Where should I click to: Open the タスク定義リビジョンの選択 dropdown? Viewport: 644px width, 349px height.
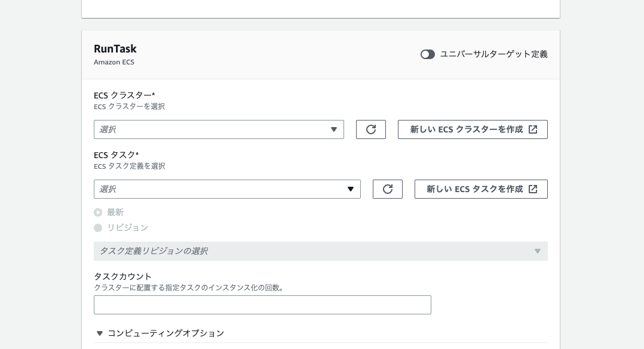(x=321, y=251)
